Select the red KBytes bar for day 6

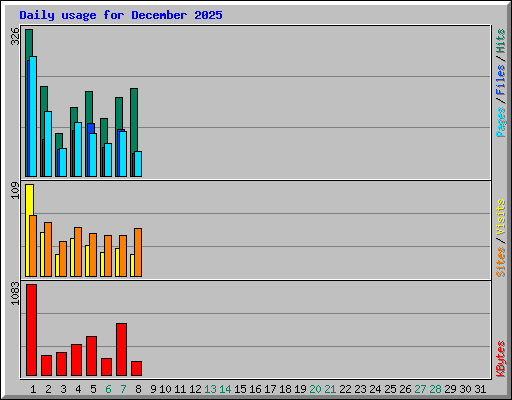[106, 367]
